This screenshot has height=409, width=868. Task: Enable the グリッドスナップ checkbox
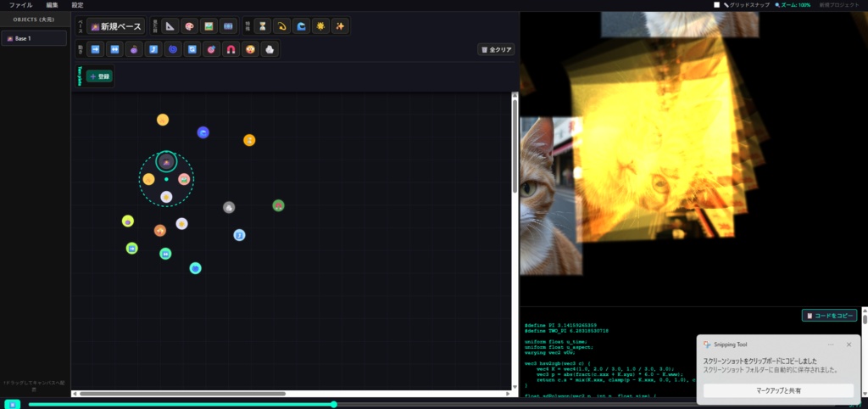(x=717, y=5)
